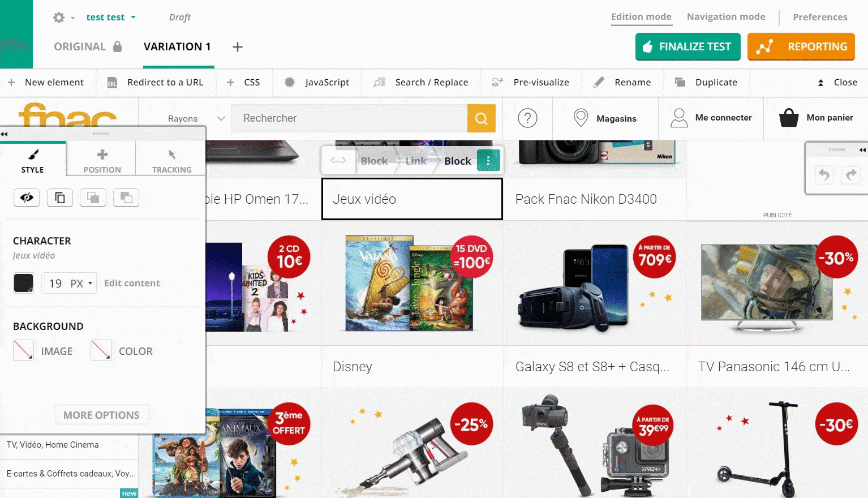Click the help question mark icon

point(527,118)
